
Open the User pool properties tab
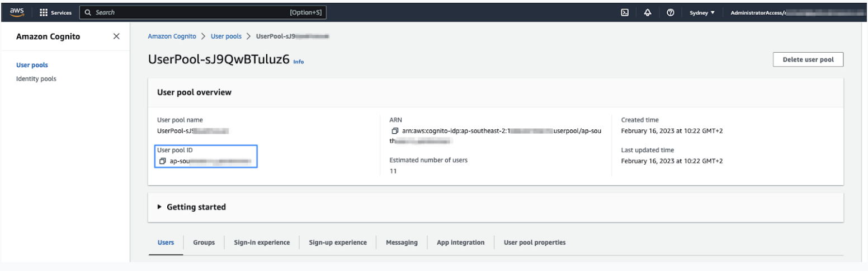point(535,242)
